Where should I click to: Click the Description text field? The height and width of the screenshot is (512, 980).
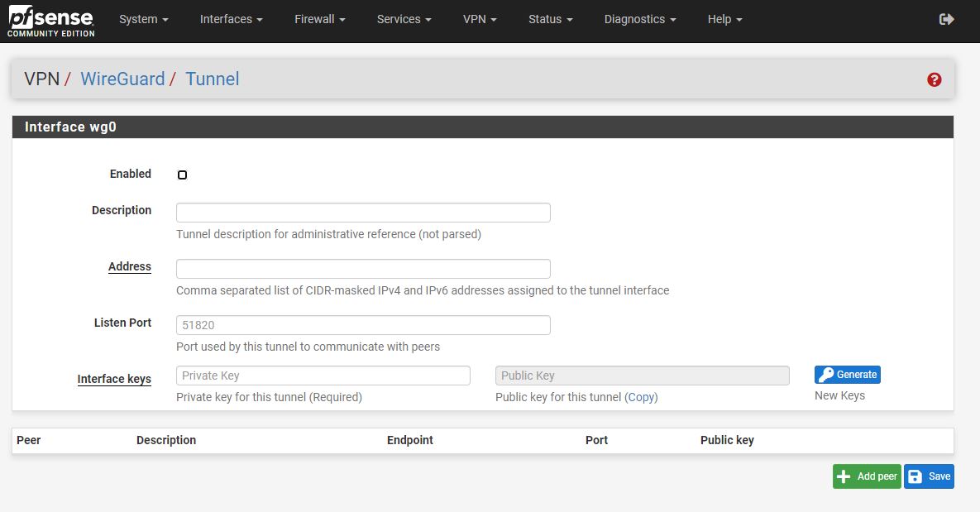(x=363, y=213)
